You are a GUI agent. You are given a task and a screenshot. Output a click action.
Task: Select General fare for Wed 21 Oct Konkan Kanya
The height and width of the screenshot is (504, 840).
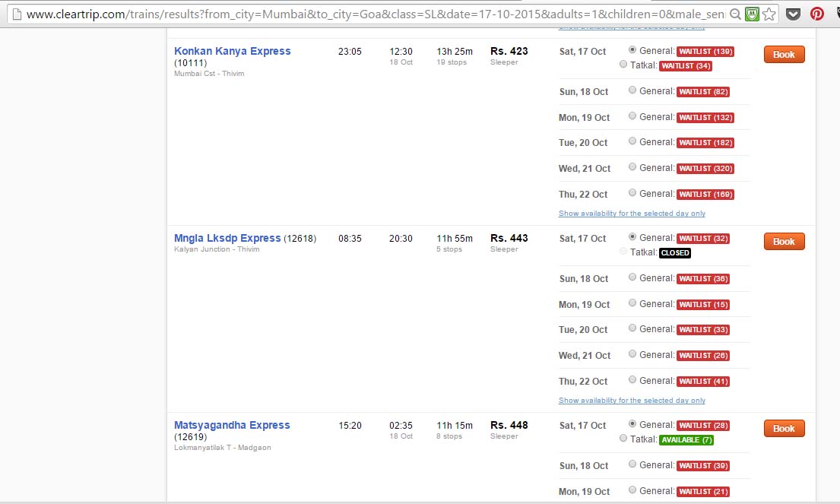click(632, 168)
